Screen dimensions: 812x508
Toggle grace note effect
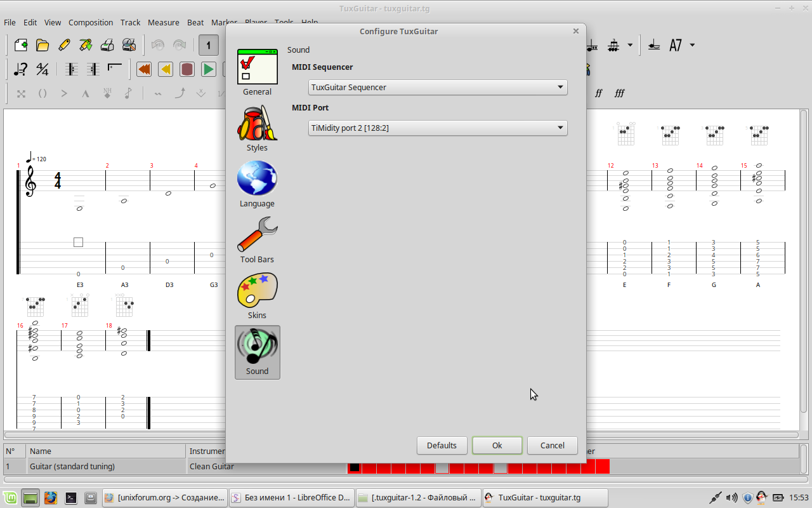[129, 93]
